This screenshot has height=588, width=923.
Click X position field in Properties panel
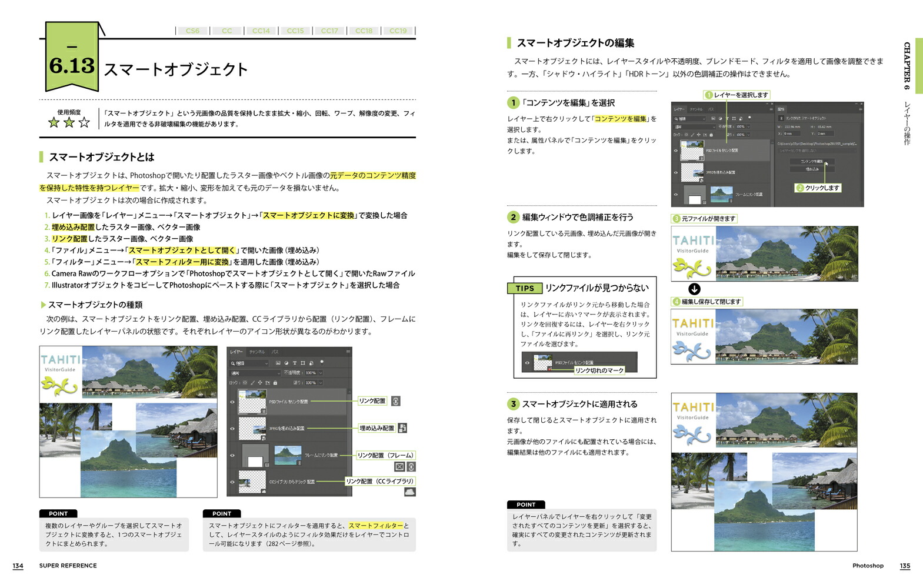pyautogui.click(x=792, y=133)
